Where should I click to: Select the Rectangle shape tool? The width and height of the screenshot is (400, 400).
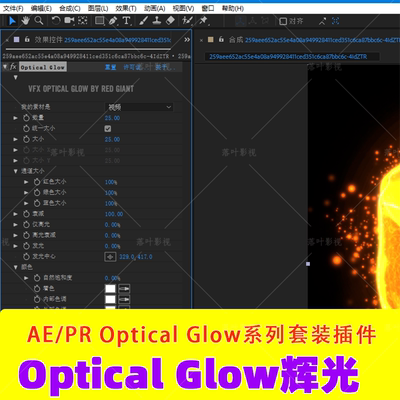coord(99,21)
